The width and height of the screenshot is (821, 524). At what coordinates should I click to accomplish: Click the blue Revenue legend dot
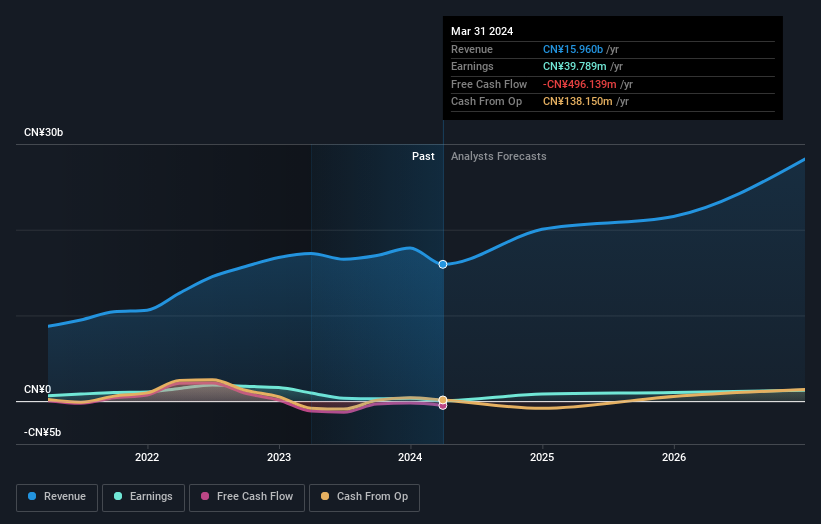click(32, 496)
